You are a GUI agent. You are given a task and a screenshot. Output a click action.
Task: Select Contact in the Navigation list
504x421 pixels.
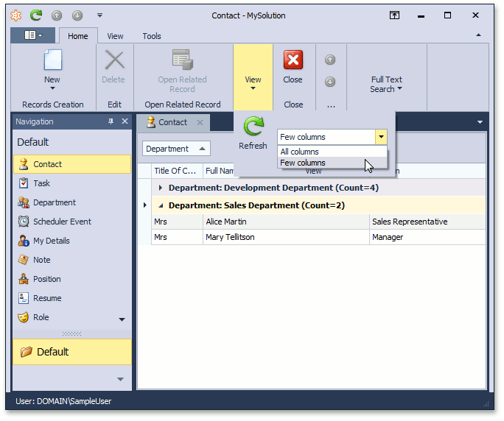point(72,164)
